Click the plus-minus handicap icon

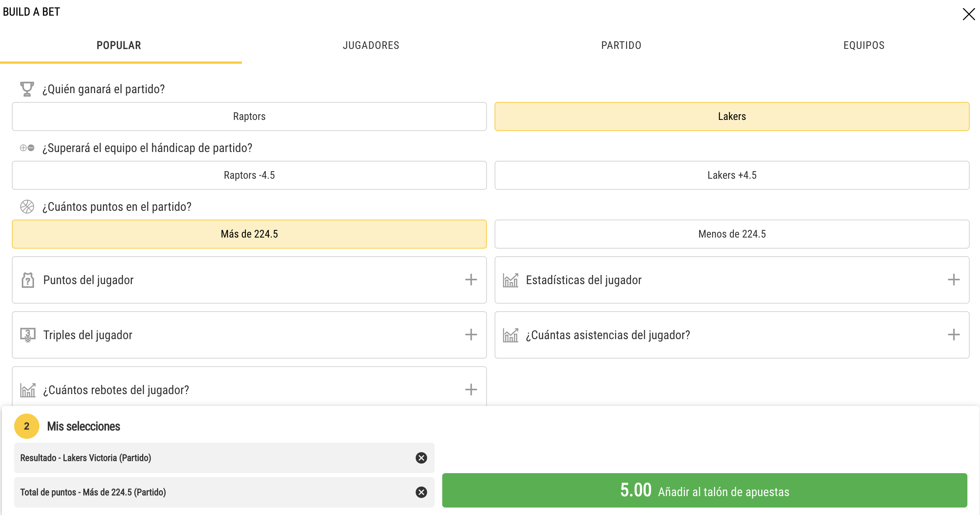pos(27,148)
